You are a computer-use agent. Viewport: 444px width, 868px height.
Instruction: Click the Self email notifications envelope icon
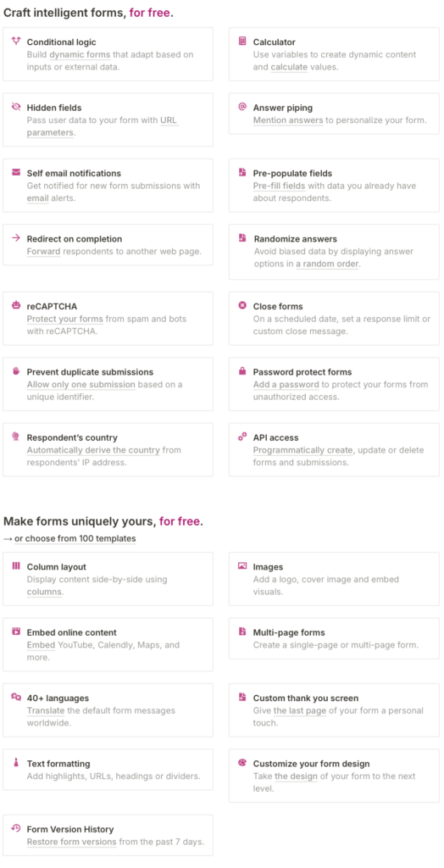click(16, 173)
